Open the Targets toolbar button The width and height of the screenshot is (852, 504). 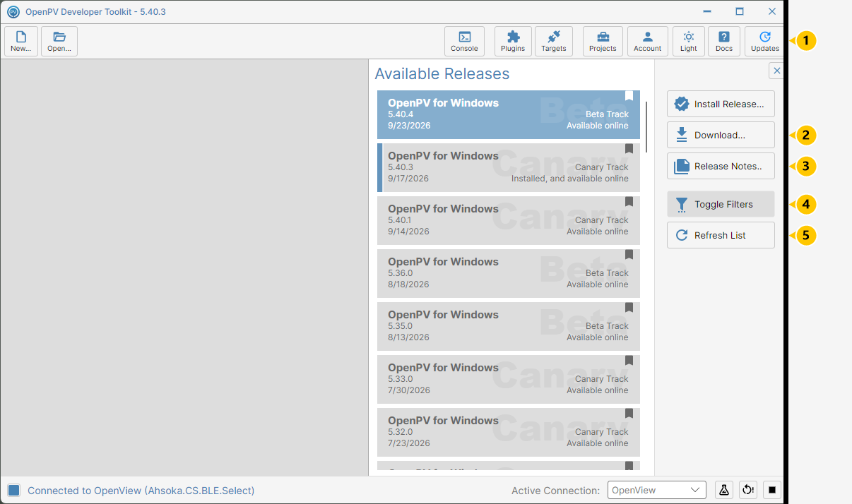tap(554, 41)
